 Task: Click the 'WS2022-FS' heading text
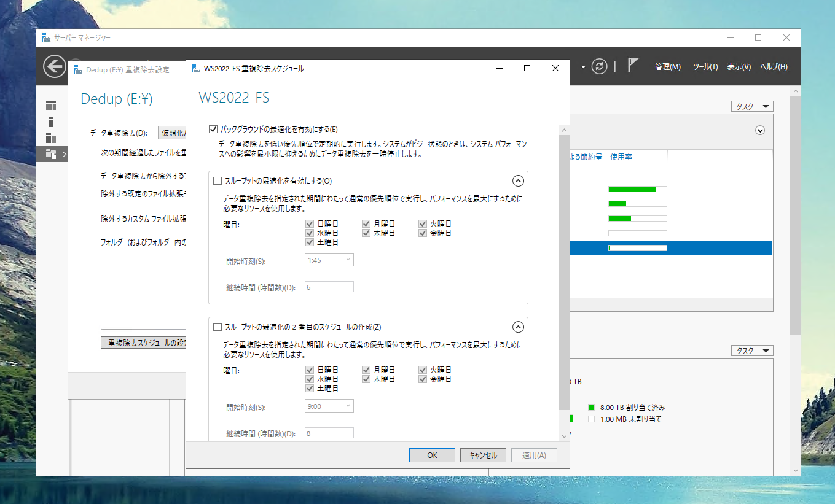coord(234,98)
